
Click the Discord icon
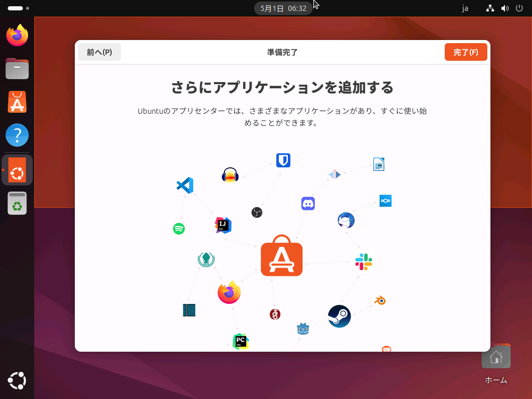[308, 204]
